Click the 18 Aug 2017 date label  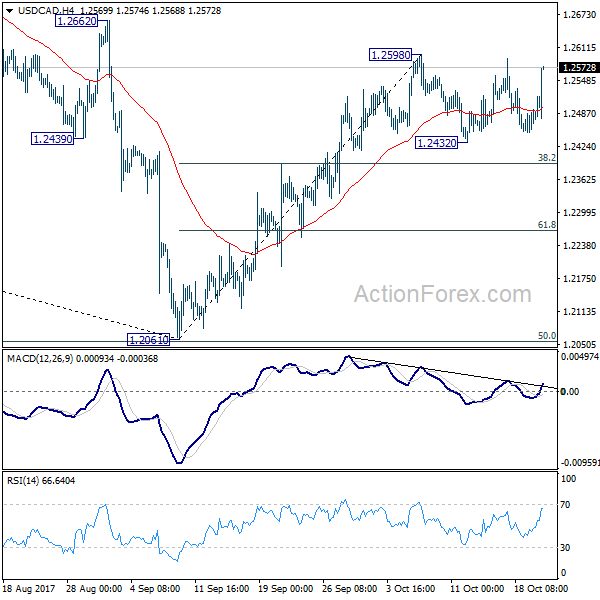click(x=29, y=589)
